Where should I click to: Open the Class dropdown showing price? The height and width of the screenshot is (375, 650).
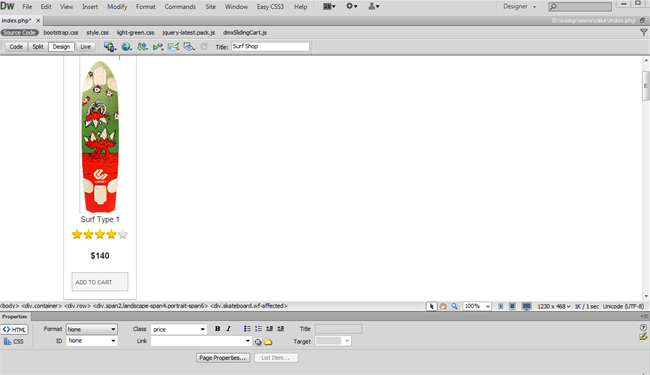point(179,329)
